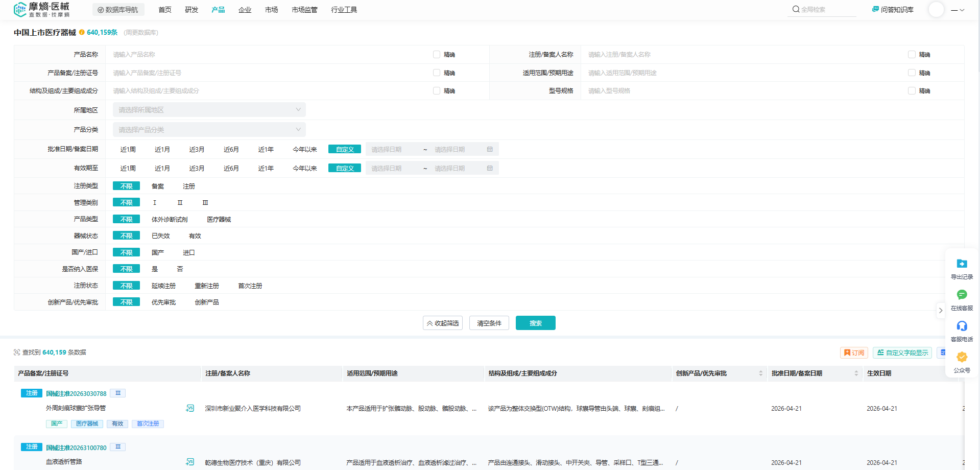Go to 首页 in top navigation
Screen dimensions: 980x470
pos(165,10)
